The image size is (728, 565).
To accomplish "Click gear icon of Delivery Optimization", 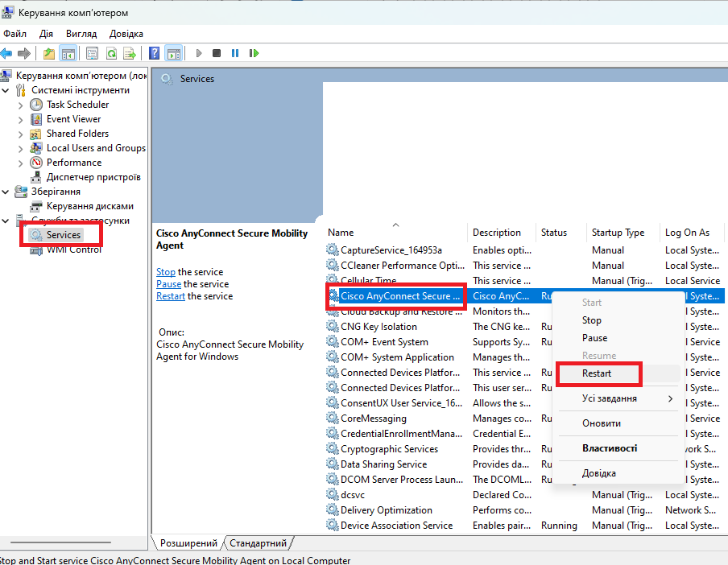I will point(332,509).
